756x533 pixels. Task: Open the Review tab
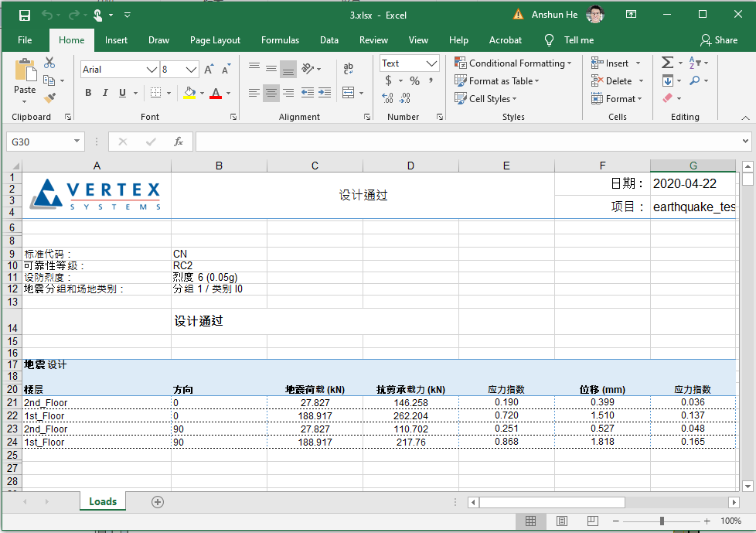tap(373, 40)
